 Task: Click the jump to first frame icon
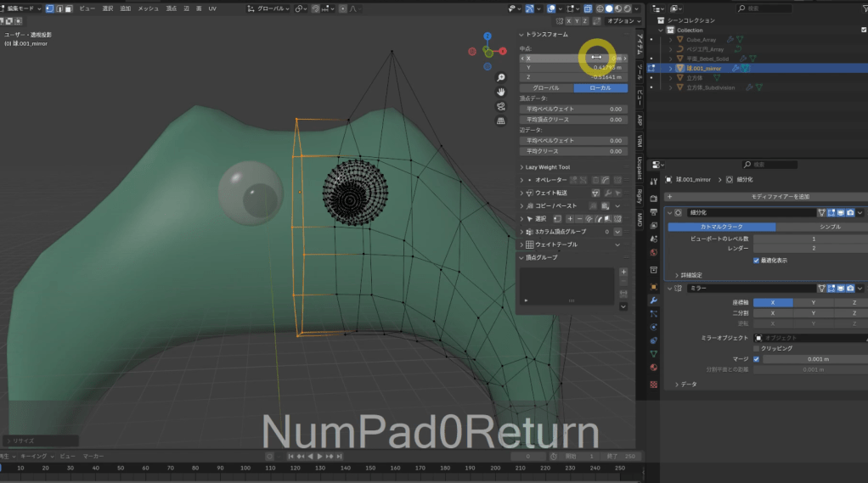tap(291, 457)
